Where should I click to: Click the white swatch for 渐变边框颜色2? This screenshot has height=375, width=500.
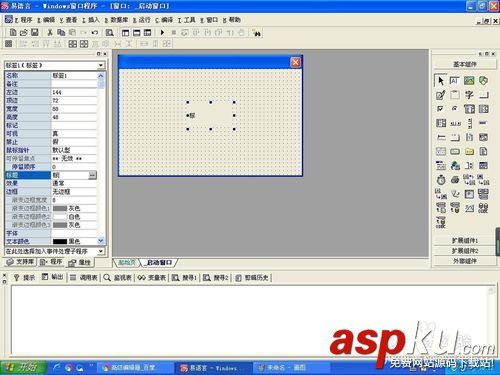pos(60,217)
